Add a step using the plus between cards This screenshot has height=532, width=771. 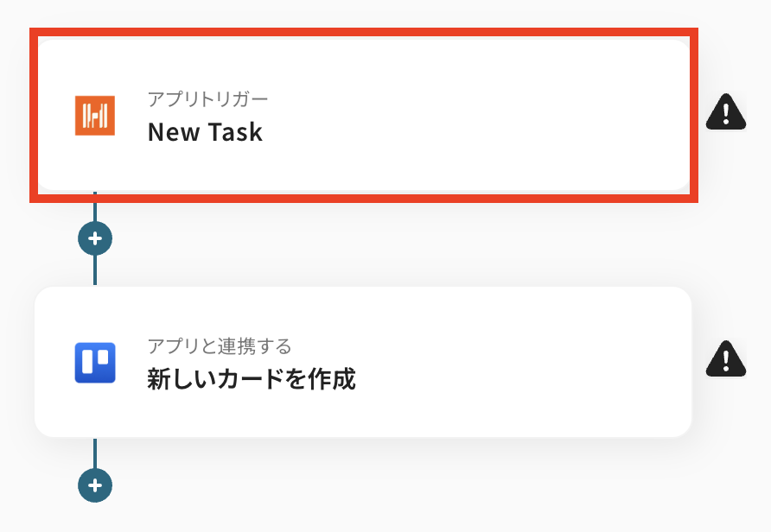coord(95,238)
